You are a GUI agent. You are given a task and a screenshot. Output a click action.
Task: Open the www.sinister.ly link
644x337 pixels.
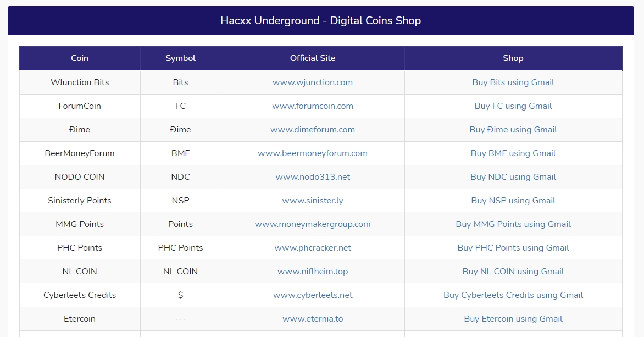pyautogui.click(x=313, y=201)
